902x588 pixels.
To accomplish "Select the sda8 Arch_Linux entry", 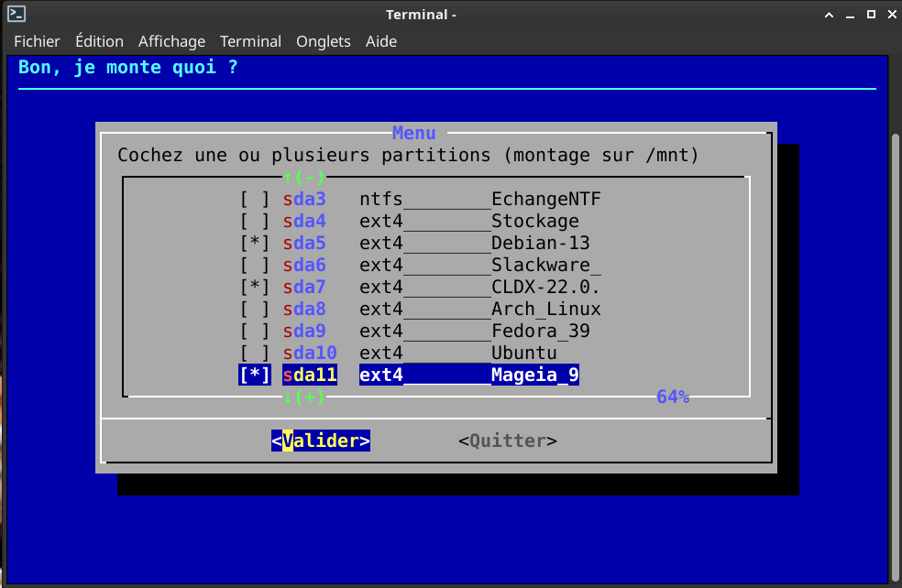I will pos(420,309).
